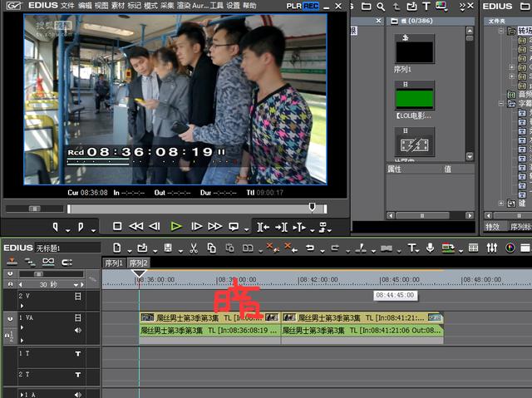Viewport: 532px width, 398px height.
Task: Open dropdown next to Set Out point
Action: click(94, 230)
